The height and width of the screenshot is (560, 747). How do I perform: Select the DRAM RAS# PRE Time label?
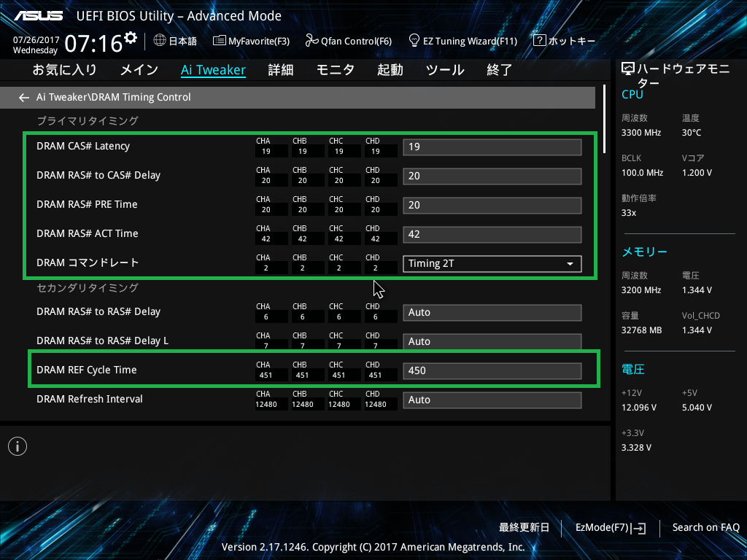tap(87, 204)
